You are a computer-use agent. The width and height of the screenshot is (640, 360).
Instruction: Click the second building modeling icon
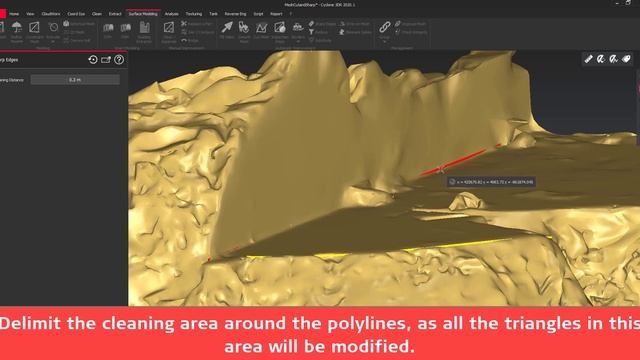pos(126,28)
